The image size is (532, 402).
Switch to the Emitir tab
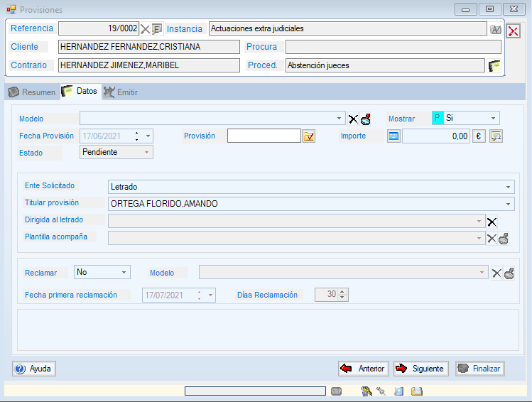tap(121, 92)
